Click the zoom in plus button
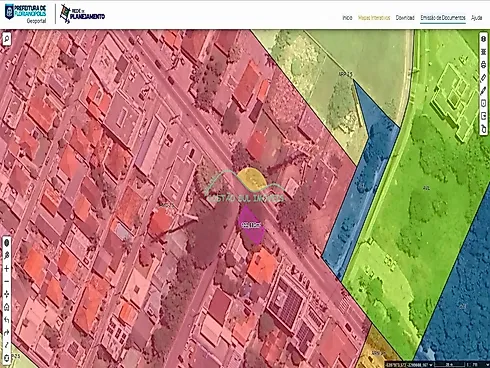 tap(7, 268)
